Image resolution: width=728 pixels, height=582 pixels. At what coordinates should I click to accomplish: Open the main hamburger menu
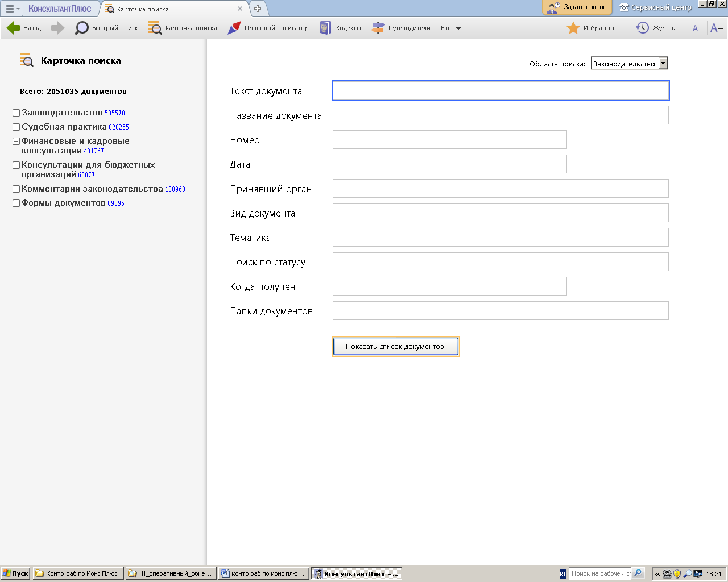(x=11, y=9)
